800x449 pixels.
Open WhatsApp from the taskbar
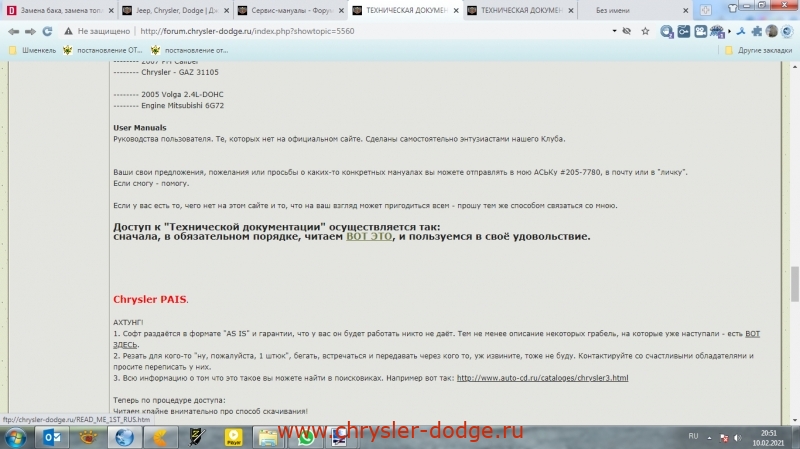click(306, 438)
